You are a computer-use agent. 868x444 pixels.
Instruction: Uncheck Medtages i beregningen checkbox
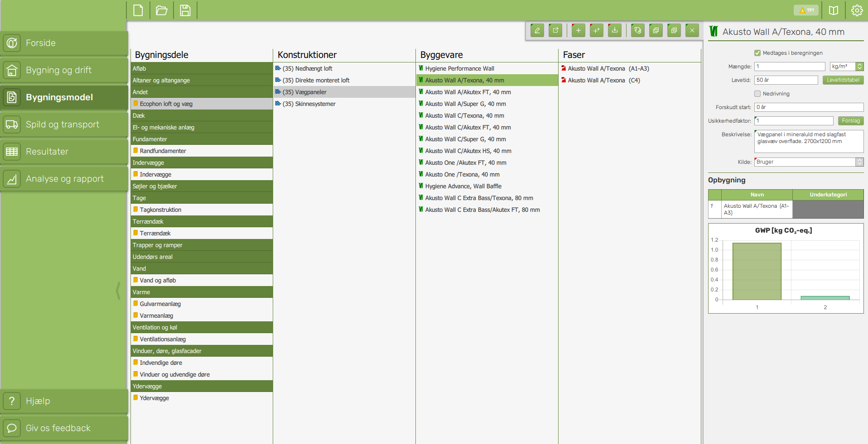757,53
